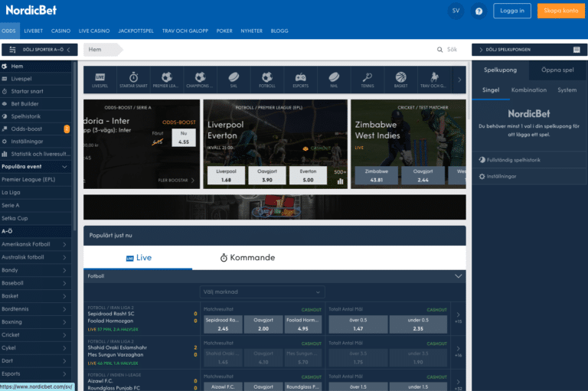The width and height of the screenshot is (588, 391).
Task: Select the odds-boost Nu 4.55 price
Action: click(x=184, y=138)
